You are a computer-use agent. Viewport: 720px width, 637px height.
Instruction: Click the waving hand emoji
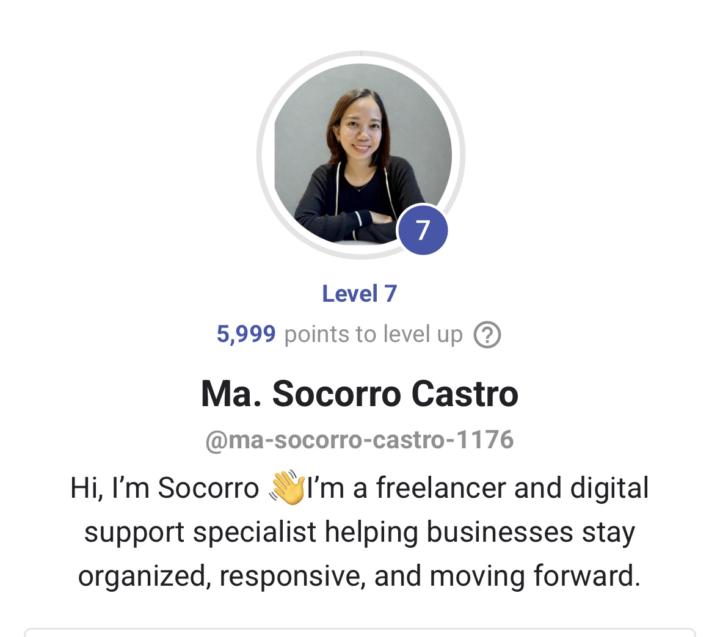coord(287,487)
